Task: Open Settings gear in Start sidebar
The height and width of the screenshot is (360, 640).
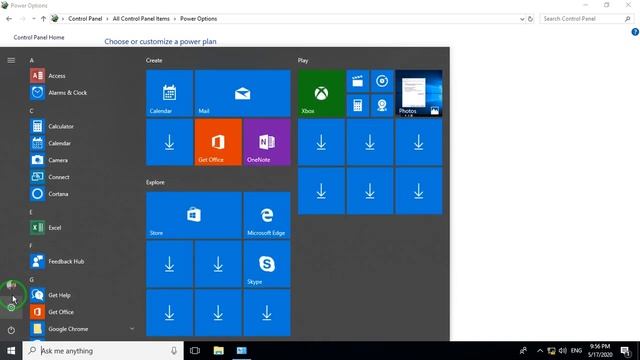Action: [11, 307]
